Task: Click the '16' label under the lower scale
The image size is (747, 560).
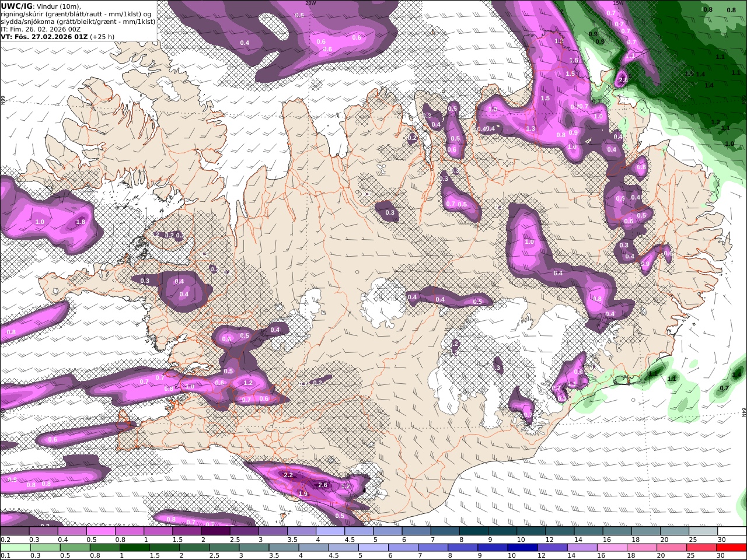Action: (601, 556)
